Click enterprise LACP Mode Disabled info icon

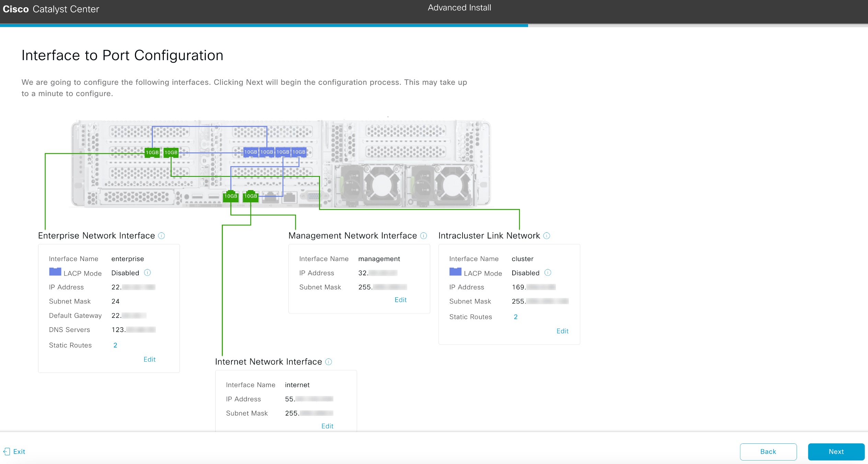[x=147, y=273]
